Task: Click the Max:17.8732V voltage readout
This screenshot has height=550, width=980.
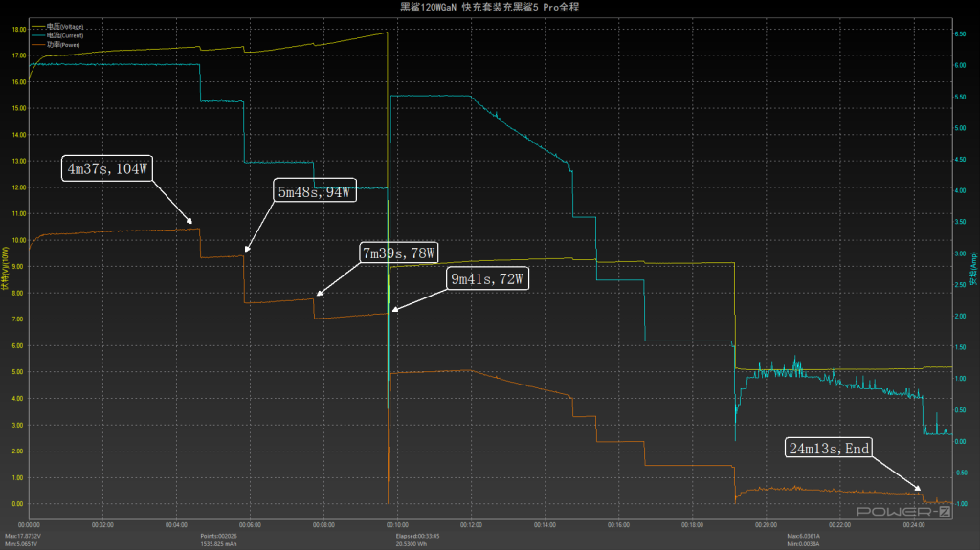Action: coord(23,536)
